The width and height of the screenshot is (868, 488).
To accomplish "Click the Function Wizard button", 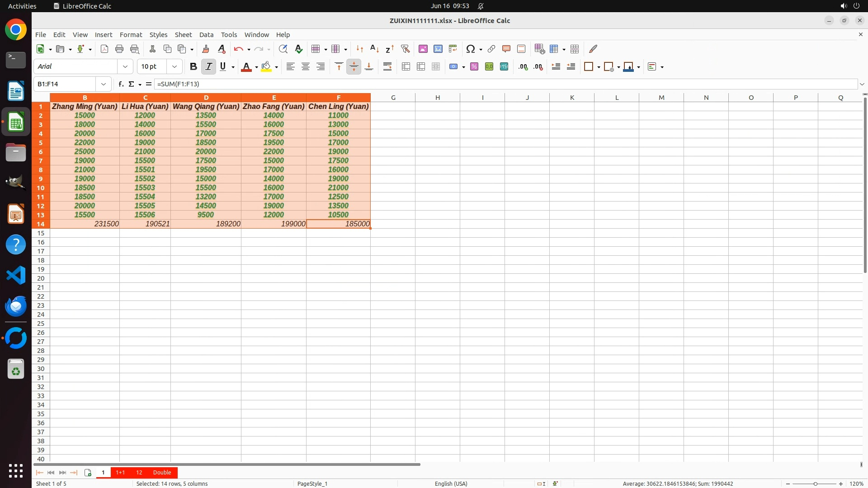I will (121, 84).
